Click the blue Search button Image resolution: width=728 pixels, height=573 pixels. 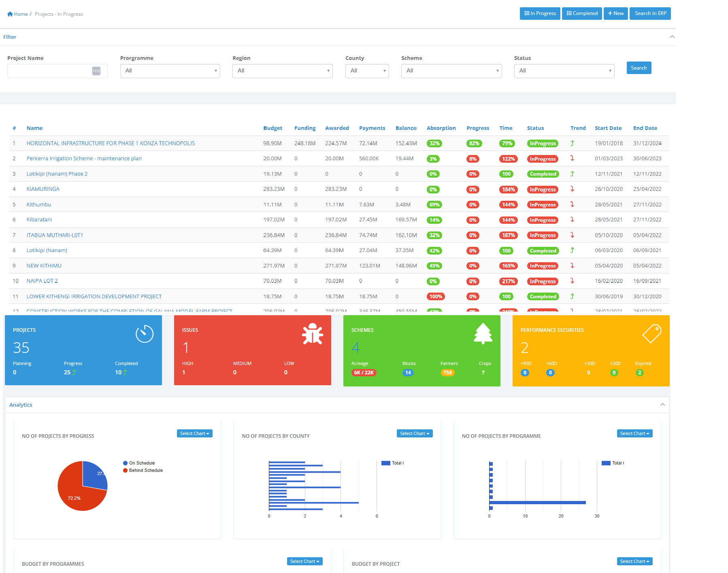(639, 68)
